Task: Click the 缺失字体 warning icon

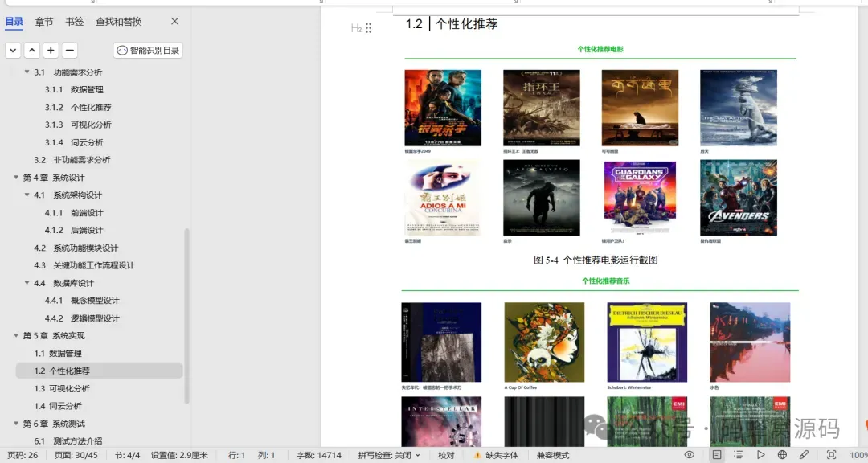Action: coord(477,455)
